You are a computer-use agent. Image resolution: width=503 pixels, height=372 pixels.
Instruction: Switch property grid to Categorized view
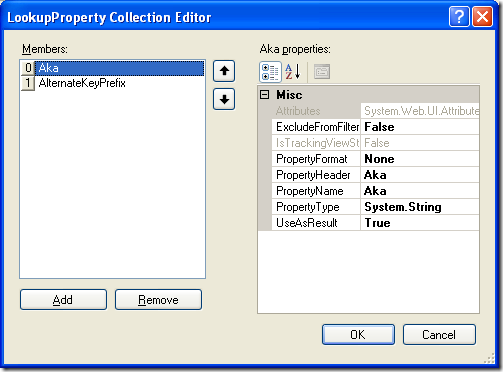(270, 72)
